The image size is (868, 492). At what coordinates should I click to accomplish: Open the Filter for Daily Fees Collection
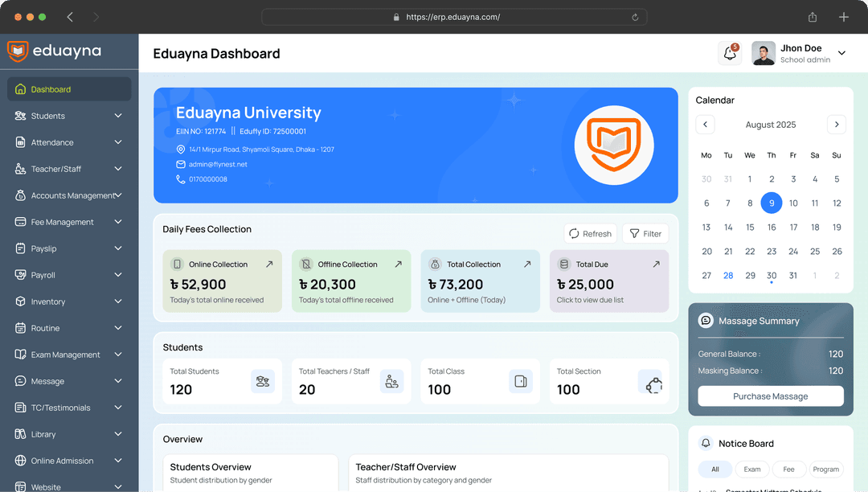pyautogui.click(x=645, y=234)
